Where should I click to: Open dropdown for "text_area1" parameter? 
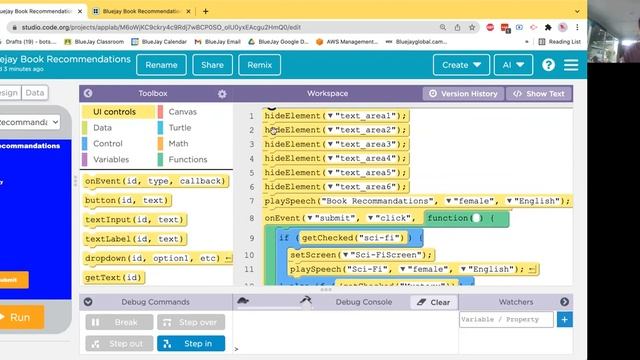click(330, 116)
